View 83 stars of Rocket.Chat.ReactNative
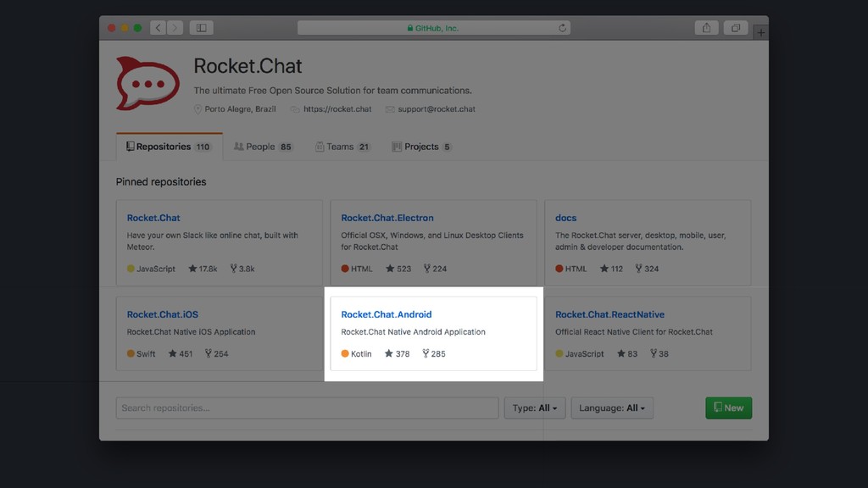This screenshot has width=868, height=488. (627, 354)
